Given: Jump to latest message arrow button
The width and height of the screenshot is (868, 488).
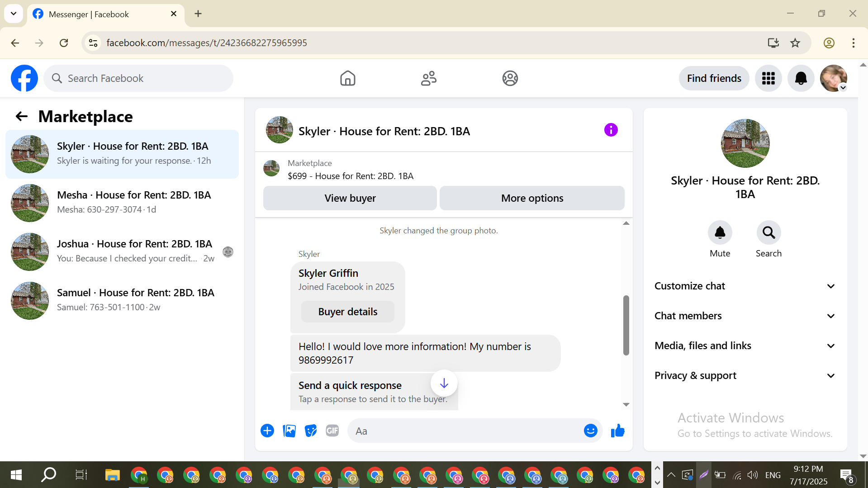Looking at the screenshot, I should point(444,384).
